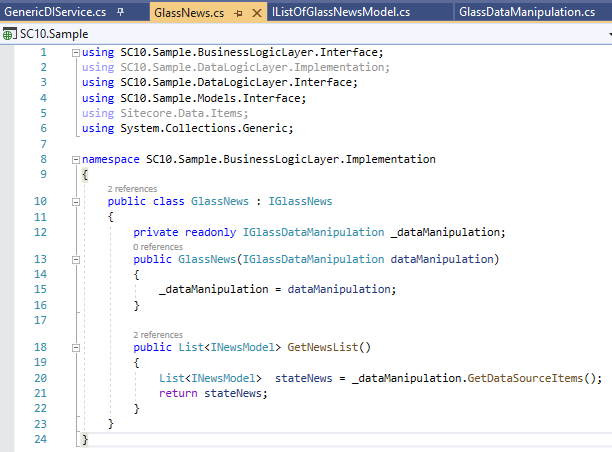Click 'System.Collections.Generic' on line 6
The image size is (612, 452).
coord(204,128)
